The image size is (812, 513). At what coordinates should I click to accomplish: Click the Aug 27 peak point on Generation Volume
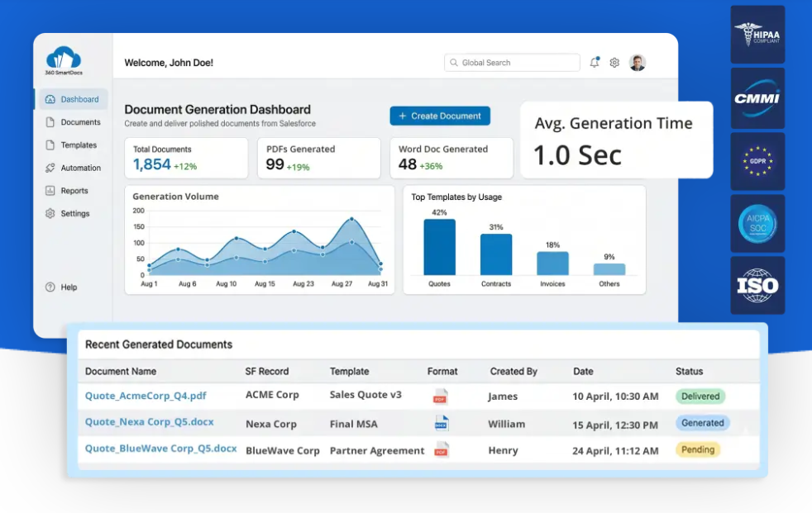point(351,219)
